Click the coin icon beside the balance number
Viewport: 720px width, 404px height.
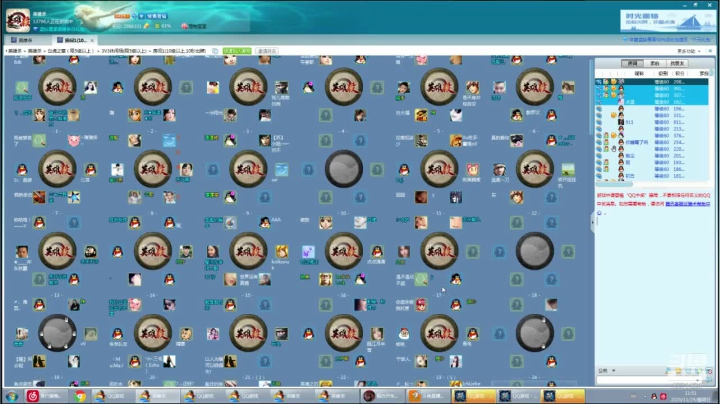[146, 26]
